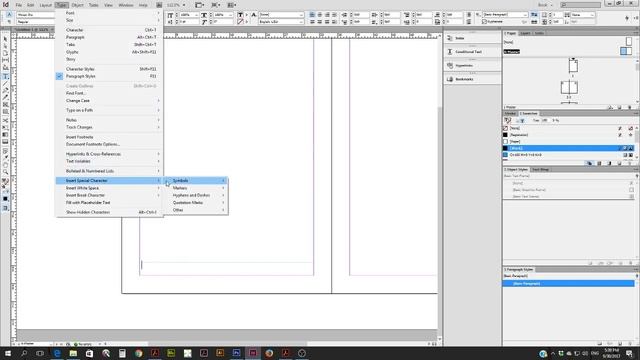Select the None swatch in Swatches panel

[x=568, y=128]
